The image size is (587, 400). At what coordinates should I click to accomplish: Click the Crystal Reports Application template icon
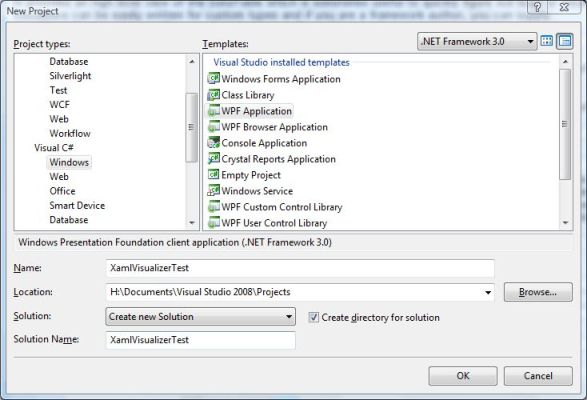213,159
